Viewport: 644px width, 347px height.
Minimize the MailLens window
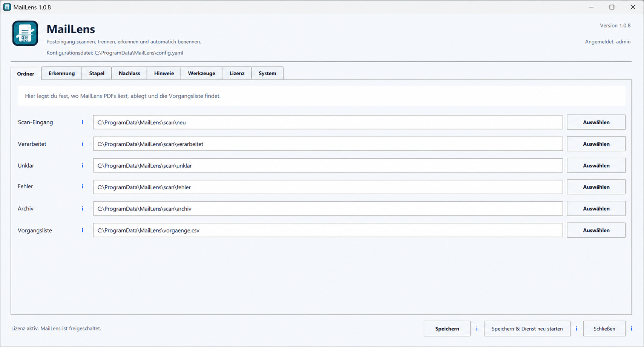click(x=591, y=7)
